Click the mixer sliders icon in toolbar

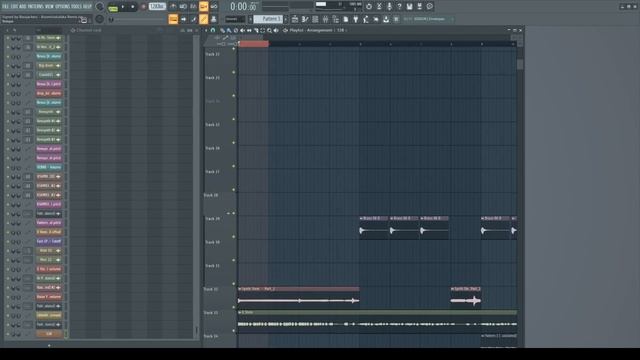(325, 19)
